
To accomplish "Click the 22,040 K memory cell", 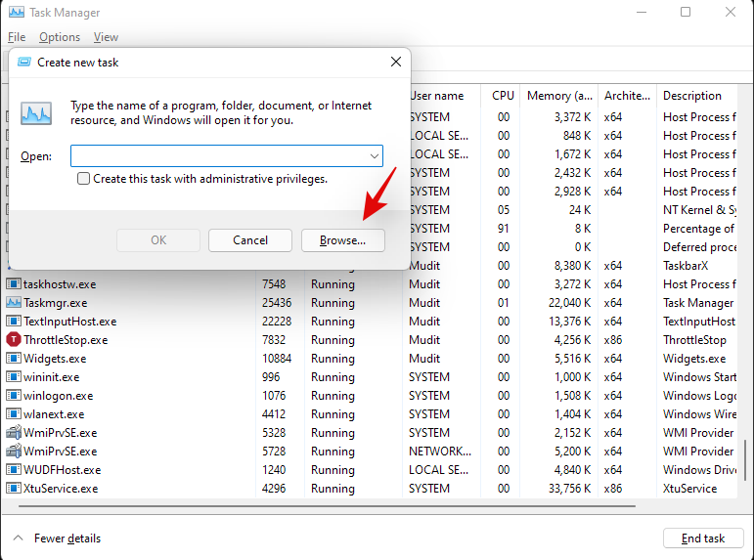I will (x=569, y=303).
